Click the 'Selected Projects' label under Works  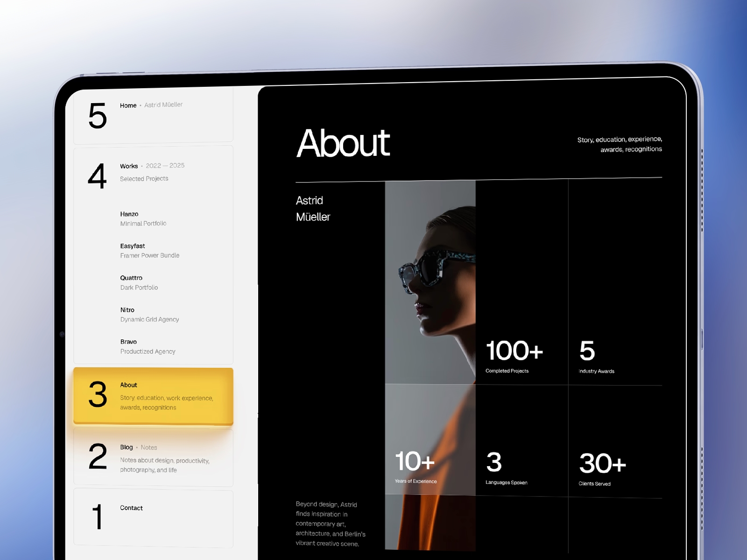click(144, 179)
